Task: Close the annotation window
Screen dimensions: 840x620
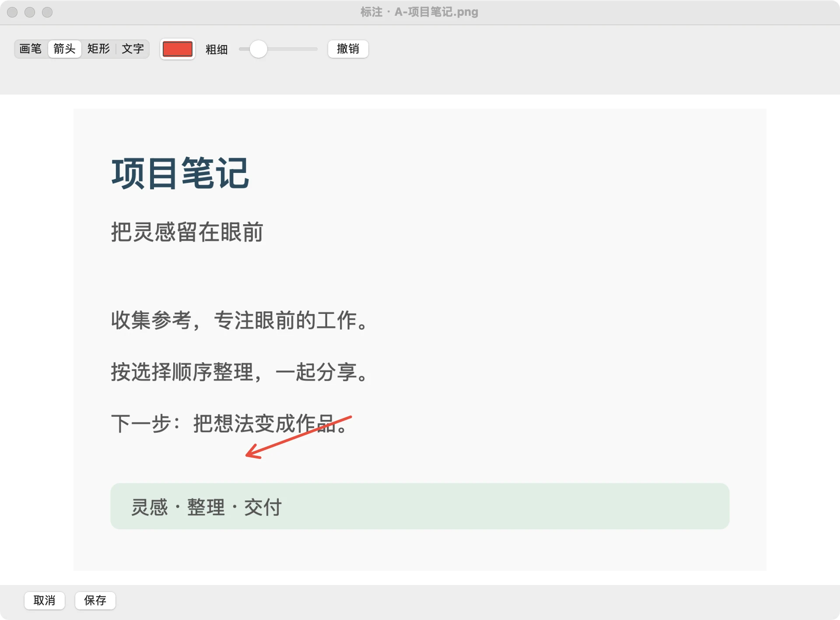Action: click(12, 12)
